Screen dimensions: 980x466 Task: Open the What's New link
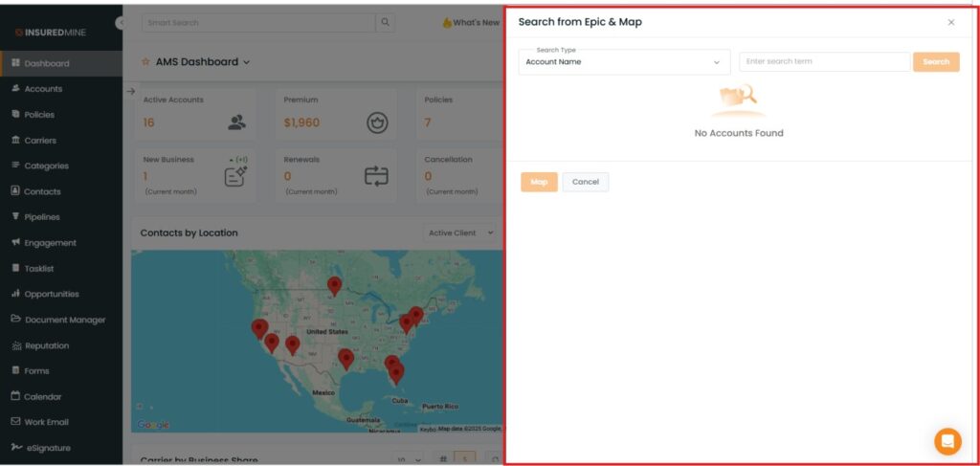471,23
